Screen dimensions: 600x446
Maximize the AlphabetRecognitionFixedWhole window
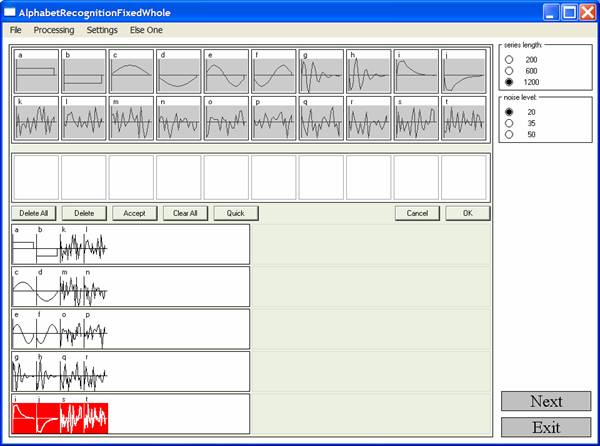[569, 13]
